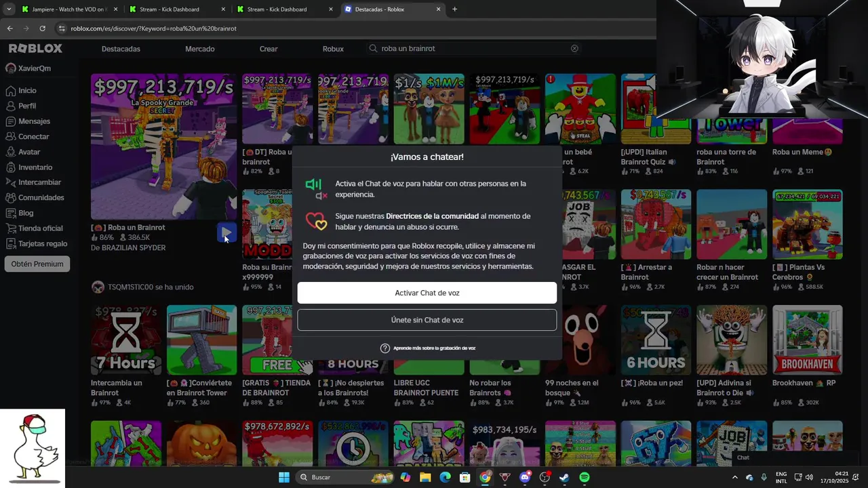Open the Destacadas navigation tab
Image resolution: width=868 pixels, height=488 pixels.
[121, 49]
